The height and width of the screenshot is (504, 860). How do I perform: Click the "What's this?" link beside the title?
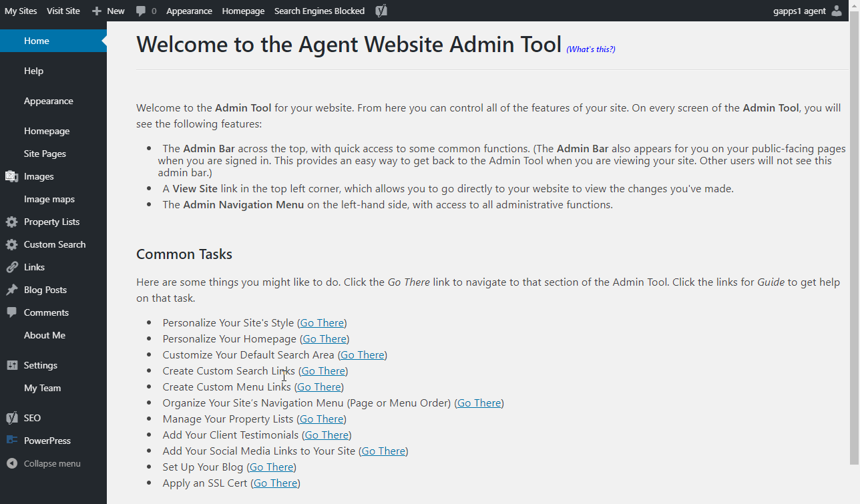point(590,49)
